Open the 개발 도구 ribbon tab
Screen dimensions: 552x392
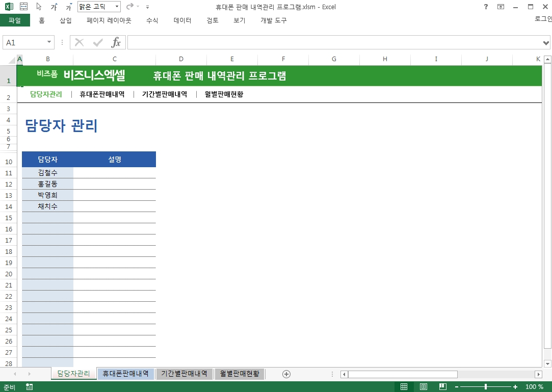click(274, 20)
